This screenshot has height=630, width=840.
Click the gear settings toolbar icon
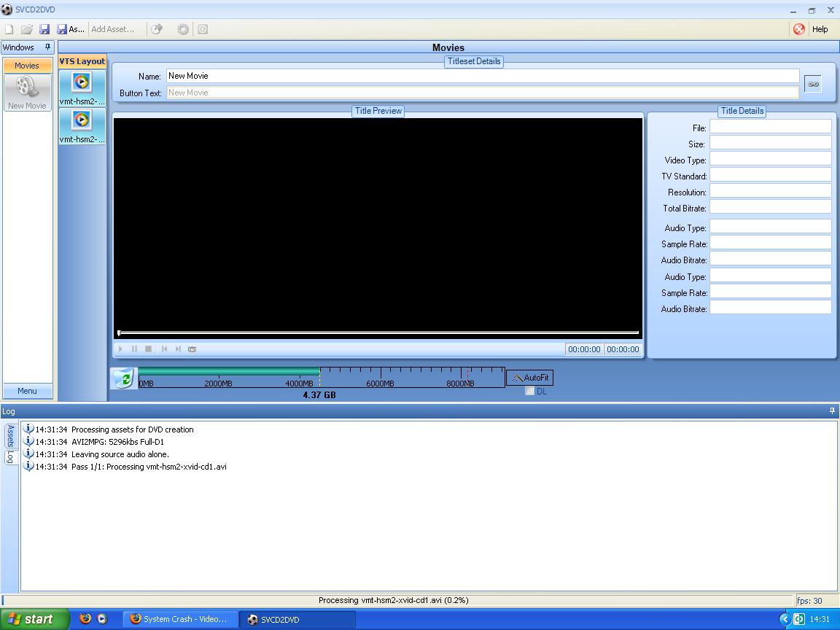[183, 29]
